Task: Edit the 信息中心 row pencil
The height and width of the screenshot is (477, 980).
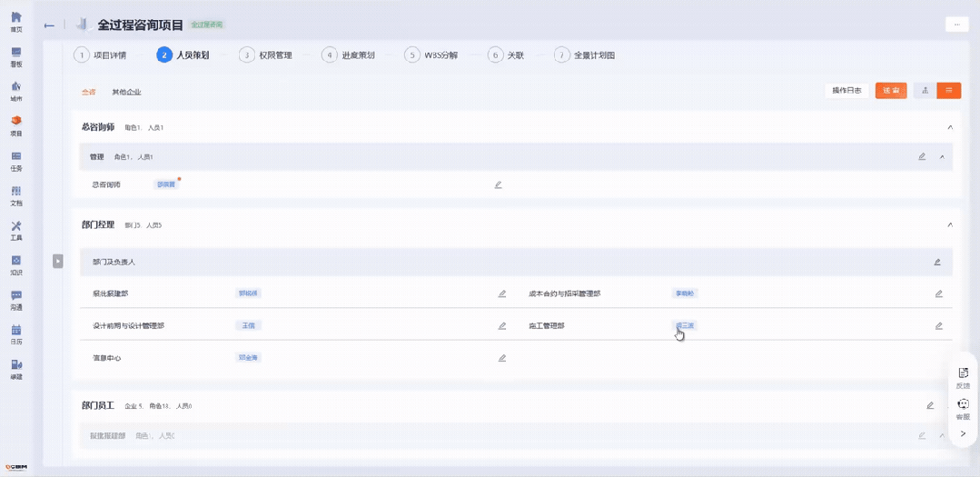Action: (x=502, y=358)
